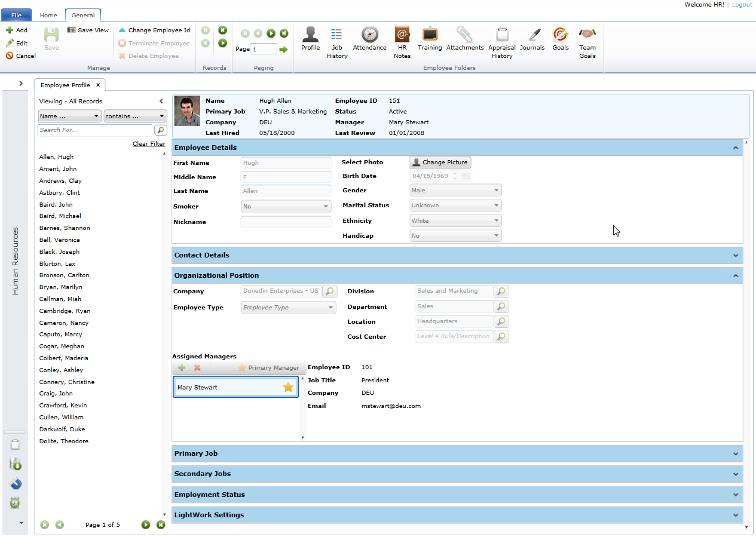The width and height of the screenshot is (756, 537).
Task: Expand the Primary Job section
Action: click(x=736, y=453)
